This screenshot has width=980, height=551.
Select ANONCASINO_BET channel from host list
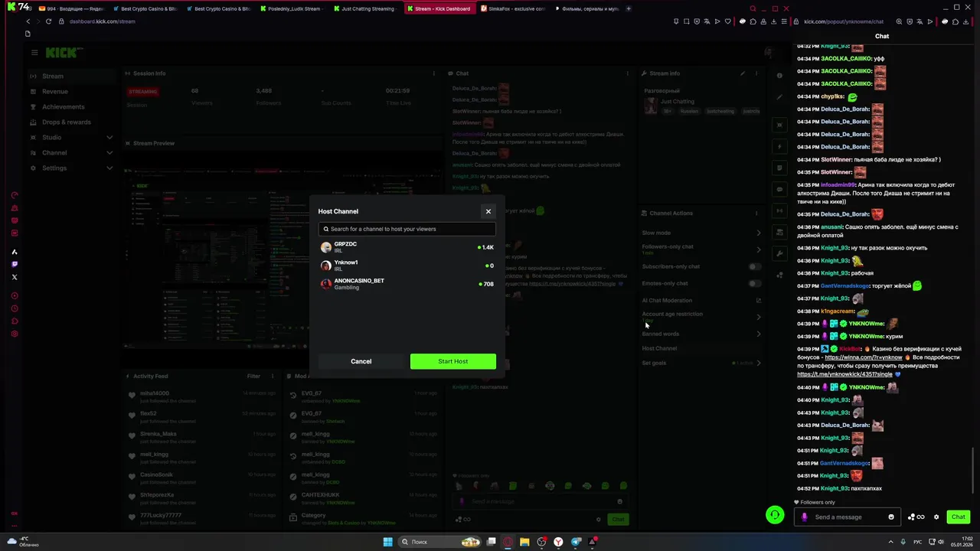coord(407,284)
